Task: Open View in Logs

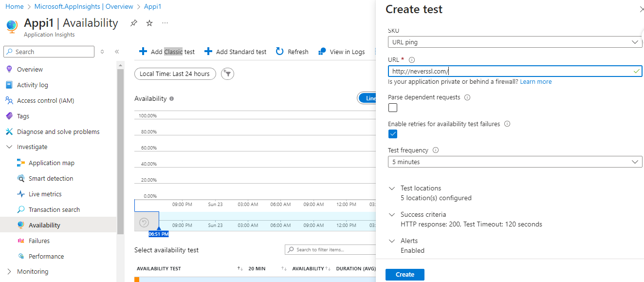Action: point(341,52)
